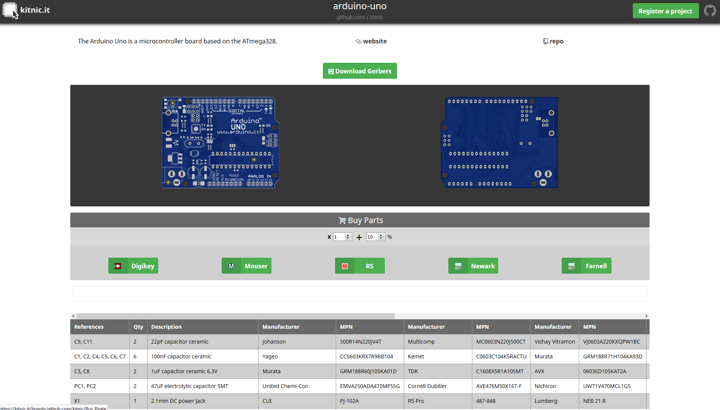Image resolution: width=720 pixels, height=410 pixels.
Task: Click the GRM188R60J105KA01D part number
Action: pos(368,371)
